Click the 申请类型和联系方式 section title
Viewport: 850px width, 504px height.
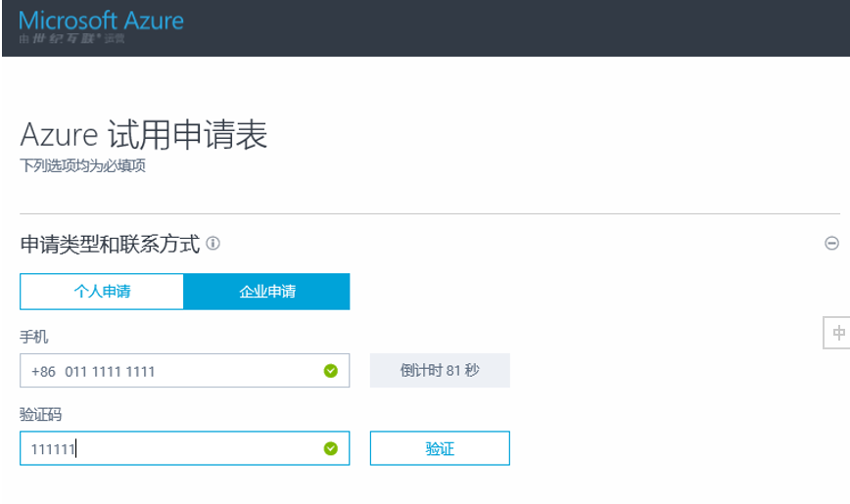point(110,243)
